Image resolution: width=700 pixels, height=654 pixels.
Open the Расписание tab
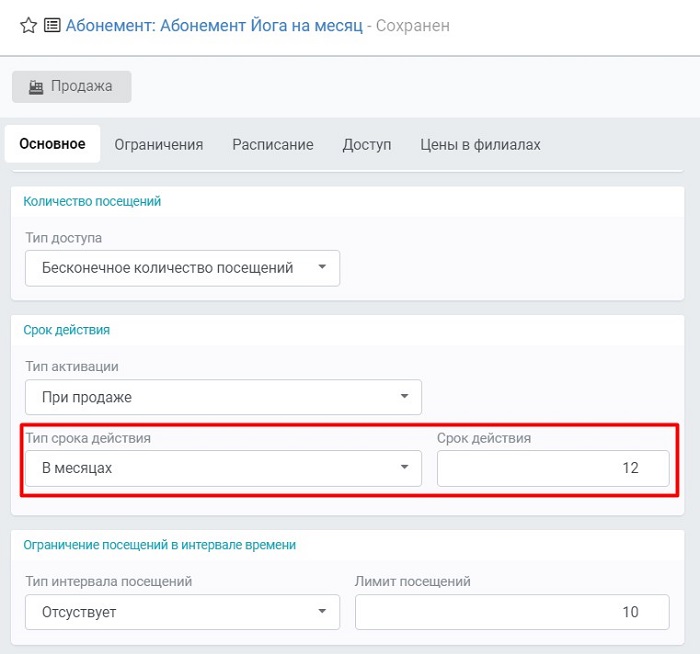[x=273, y=144]
